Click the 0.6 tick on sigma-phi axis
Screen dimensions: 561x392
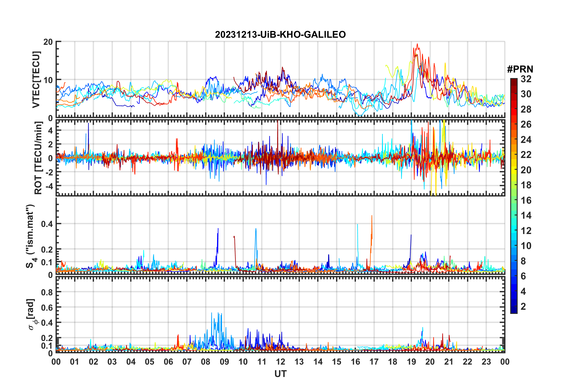[x=47, y=307]
